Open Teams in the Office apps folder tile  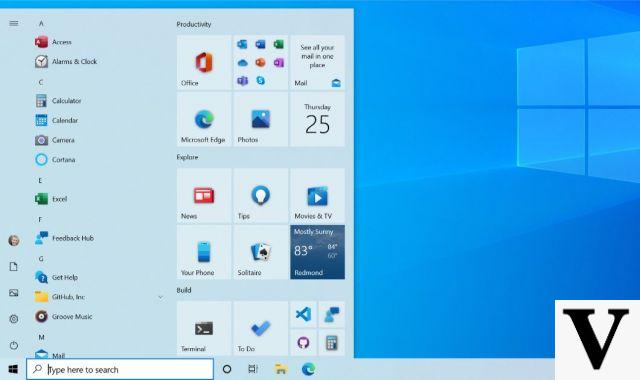[x=242, y=81]
